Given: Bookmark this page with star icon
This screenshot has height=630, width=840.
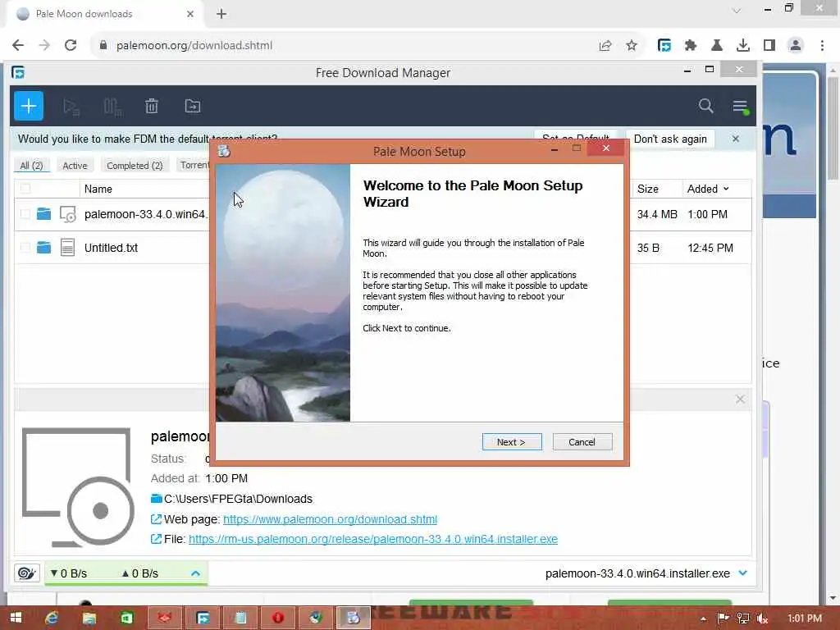Looking at the screenshot, I should pyautogui.click(x=632, y=46).
